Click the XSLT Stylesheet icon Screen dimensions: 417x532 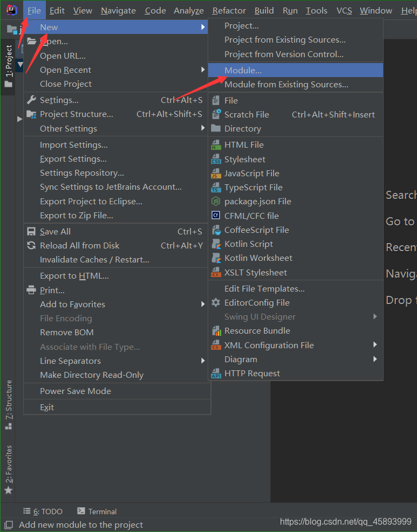coord(216,272)
